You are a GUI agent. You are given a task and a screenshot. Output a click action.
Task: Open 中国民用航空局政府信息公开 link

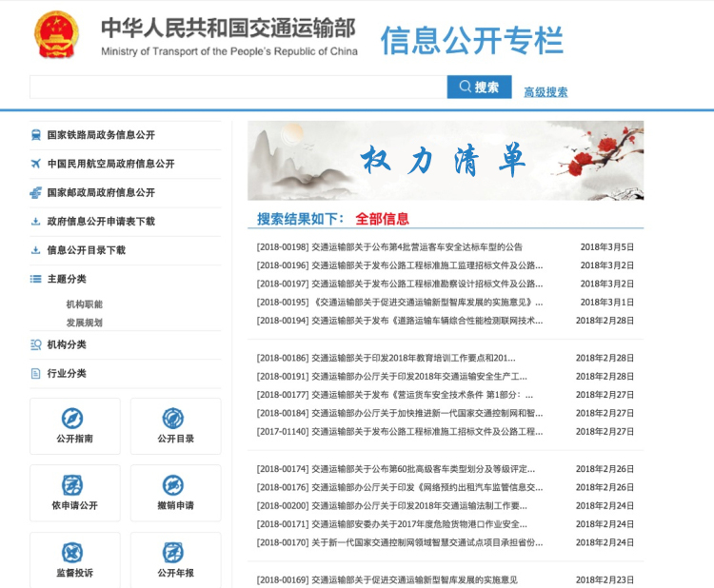[111, 164]
